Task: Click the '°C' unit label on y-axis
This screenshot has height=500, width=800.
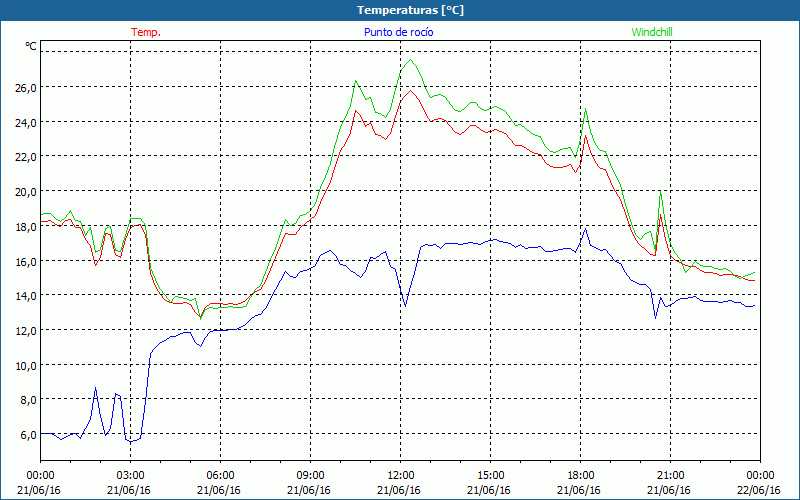Action: pyautogui.click(x=31, y=46)
